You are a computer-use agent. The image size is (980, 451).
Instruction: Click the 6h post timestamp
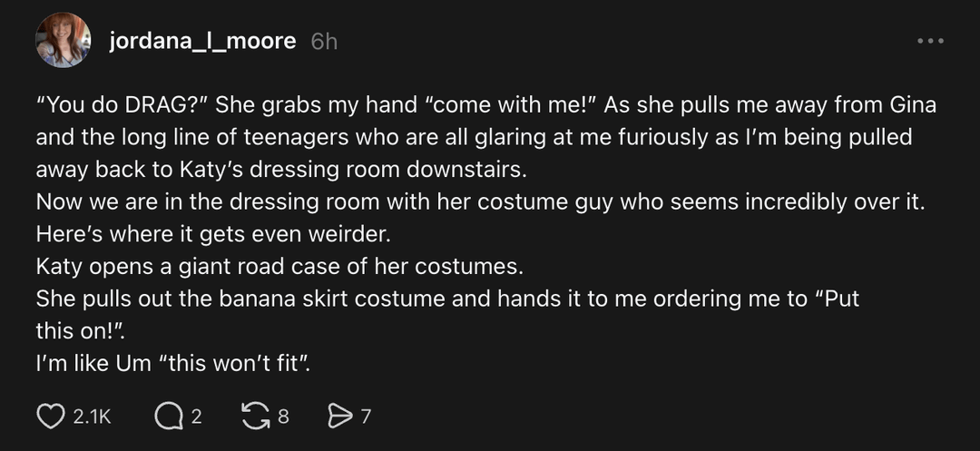pyautogui.click(x=324, y=42)
